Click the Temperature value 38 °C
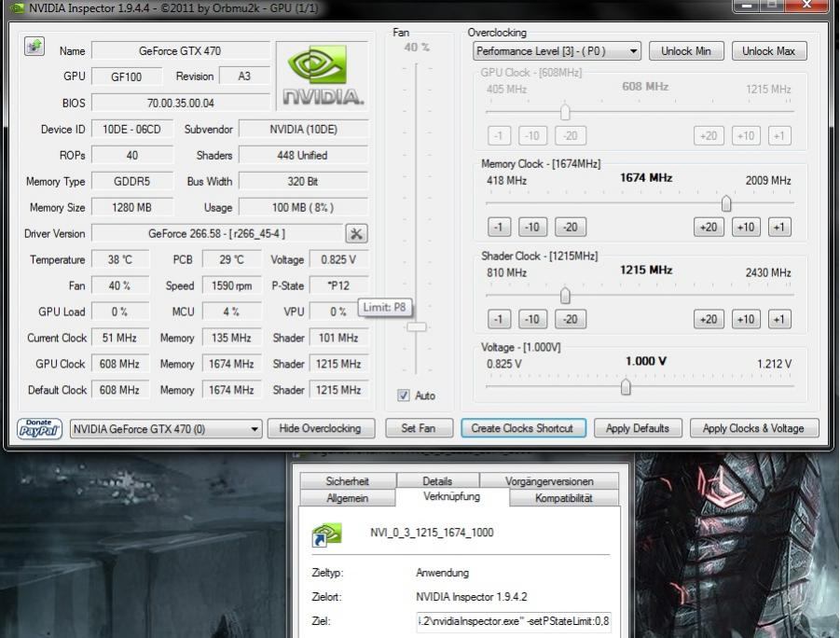 [x=119, y=259]
